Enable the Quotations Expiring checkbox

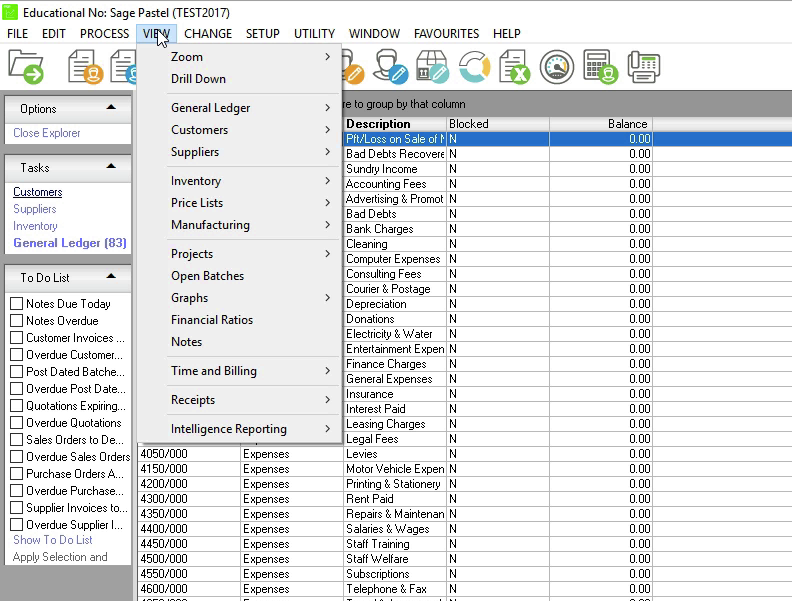tap(16, 406)
